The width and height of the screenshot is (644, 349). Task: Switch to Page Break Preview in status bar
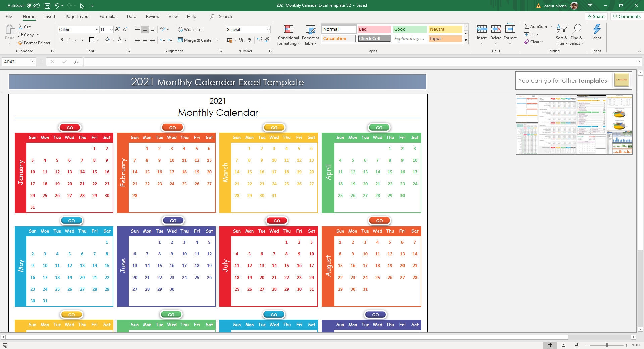tap(577, 345)
